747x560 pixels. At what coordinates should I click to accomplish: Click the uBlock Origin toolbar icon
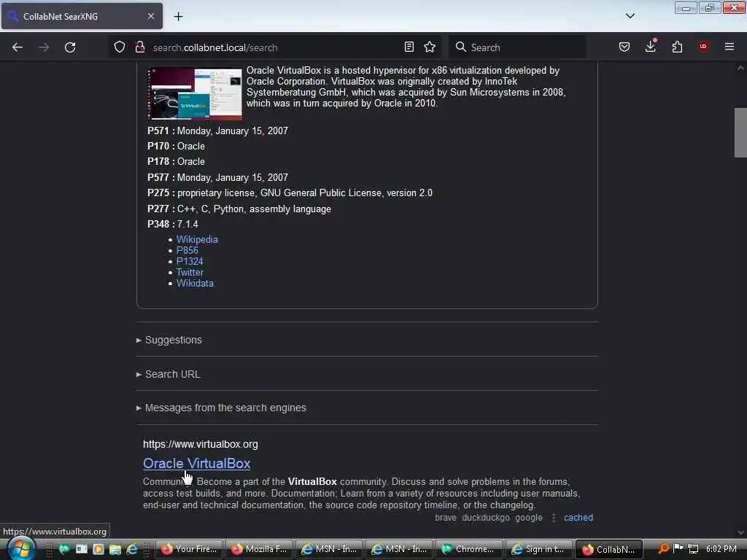click(703, 46)
